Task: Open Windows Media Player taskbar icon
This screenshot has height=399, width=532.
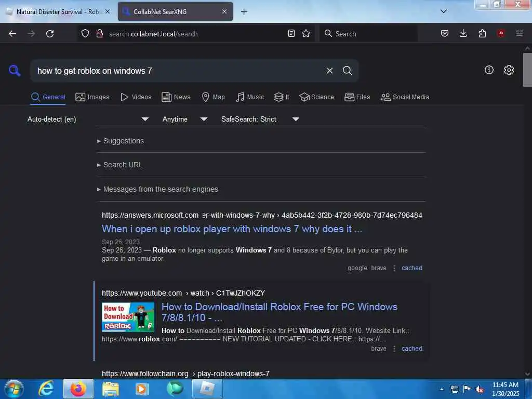Action: 142,389
